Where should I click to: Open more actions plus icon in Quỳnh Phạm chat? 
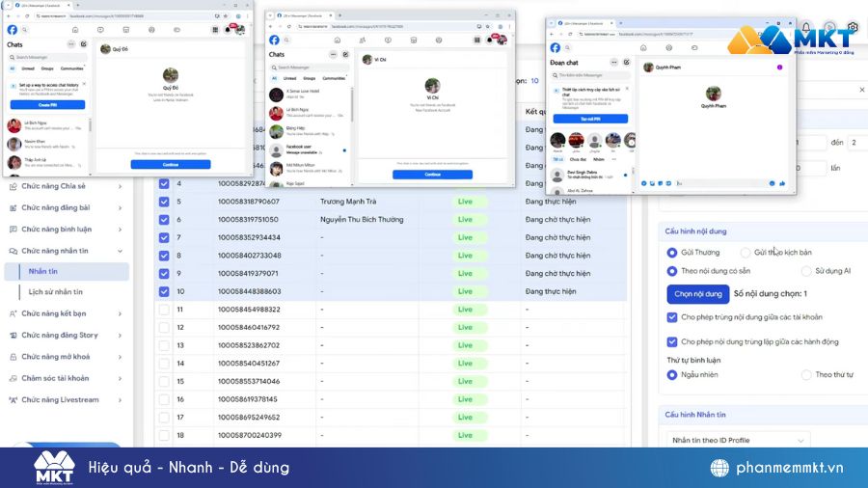[644, 183]
